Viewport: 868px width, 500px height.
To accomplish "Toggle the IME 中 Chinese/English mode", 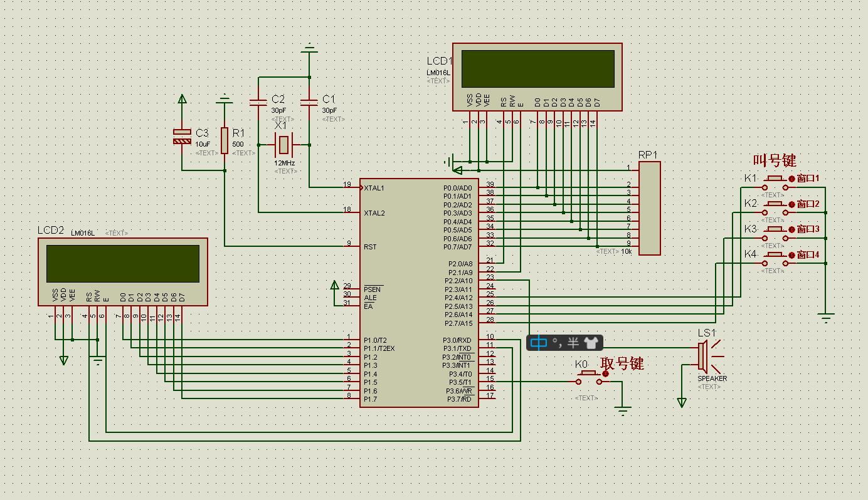I will click(539, 342).
